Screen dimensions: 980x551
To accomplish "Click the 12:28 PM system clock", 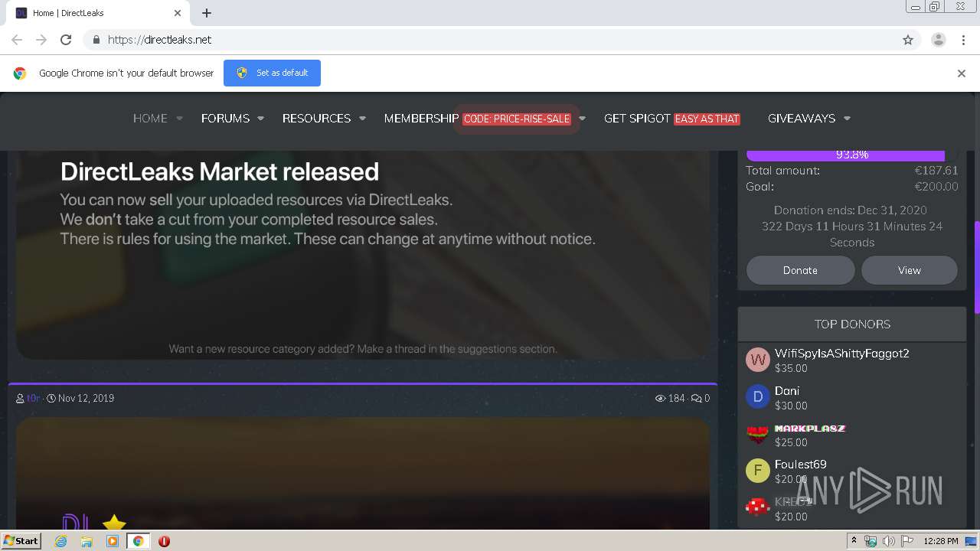I will click(x=941, y=541).
